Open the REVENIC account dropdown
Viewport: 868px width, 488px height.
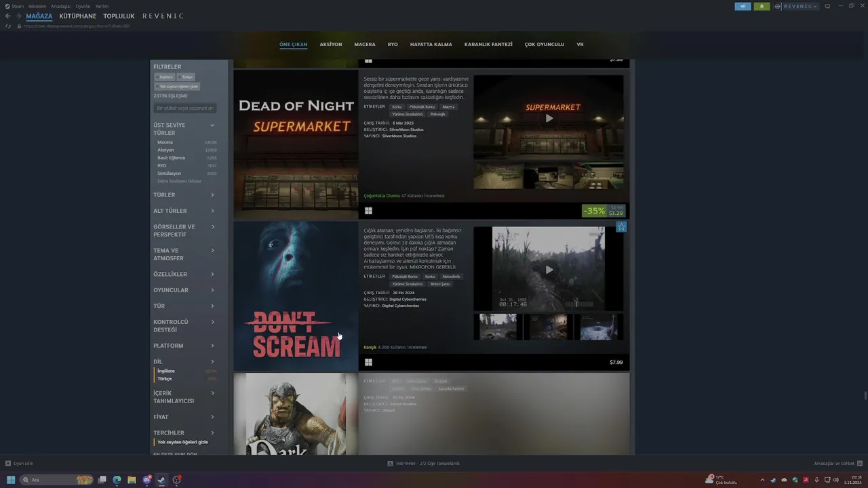[801, 6]
